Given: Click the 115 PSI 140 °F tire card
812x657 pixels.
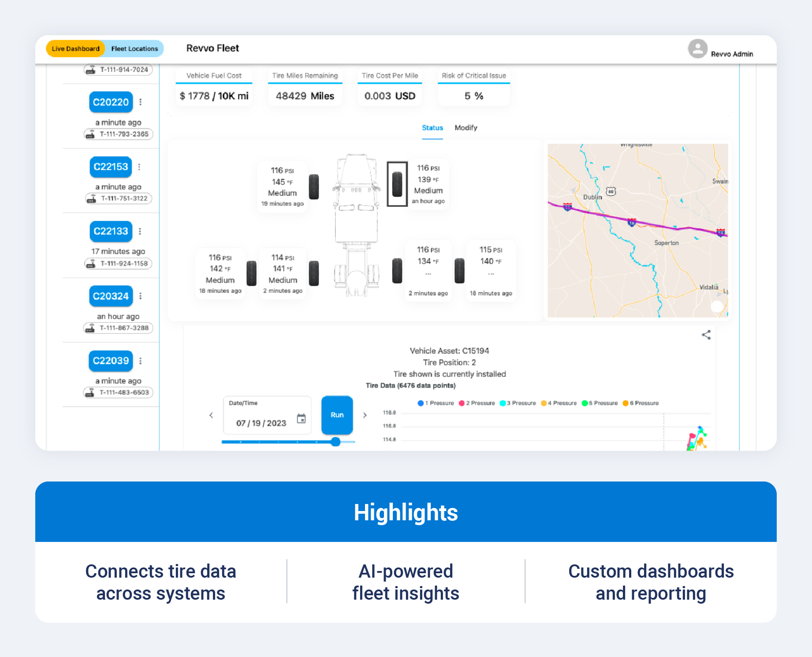Looking at the screenshot, I should 491,271.
